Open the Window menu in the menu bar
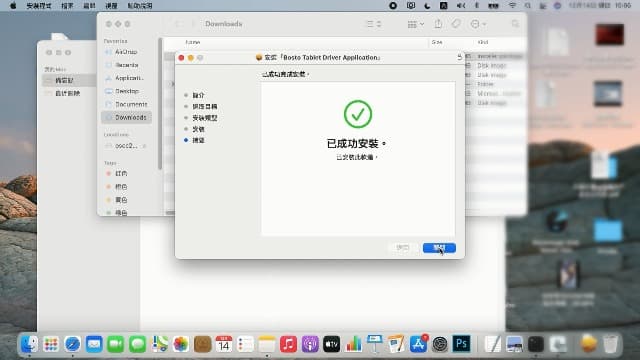 point(111,6)
